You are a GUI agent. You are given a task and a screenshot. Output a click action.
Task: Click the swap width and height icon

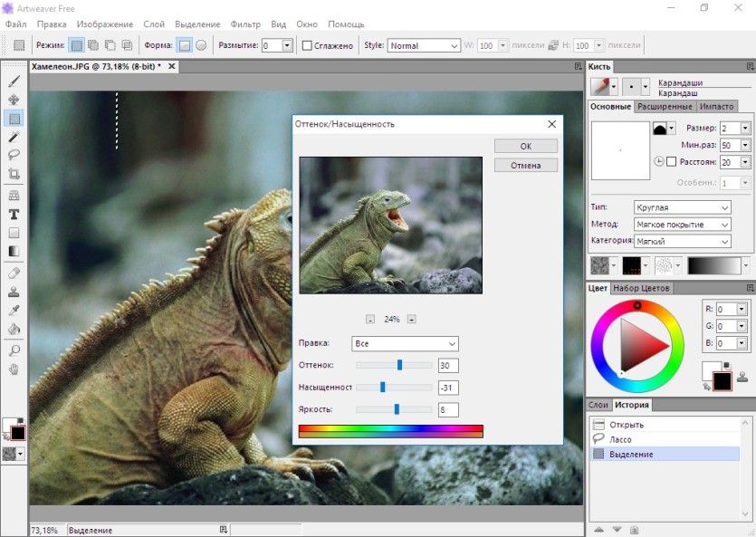[x=553, y=45]
